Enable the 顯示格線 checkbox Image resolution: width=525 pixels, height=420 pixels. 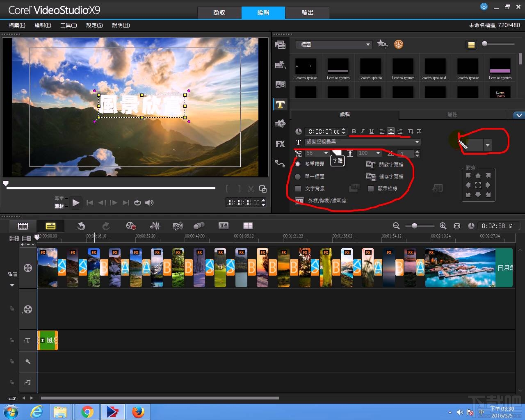(371, 189)
